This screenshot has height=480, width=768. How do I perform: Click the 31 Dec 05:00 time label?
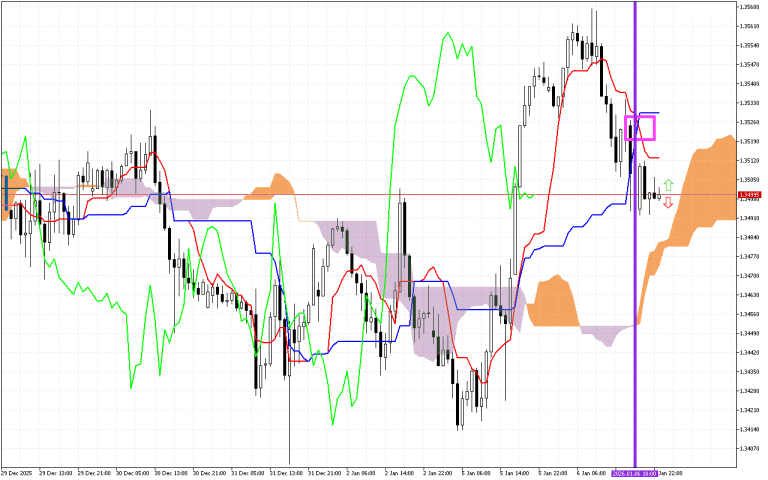tap(247, 473)
